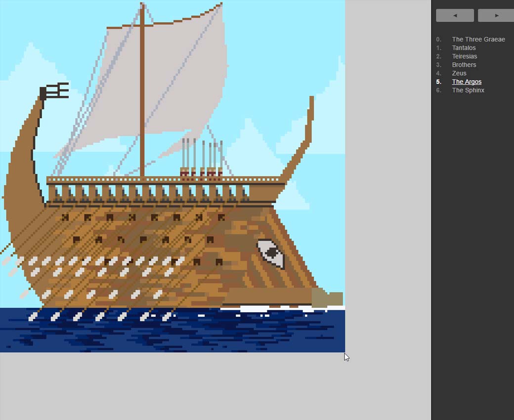
Task: Select Tantalos from the list
Action: click(464, 48)
